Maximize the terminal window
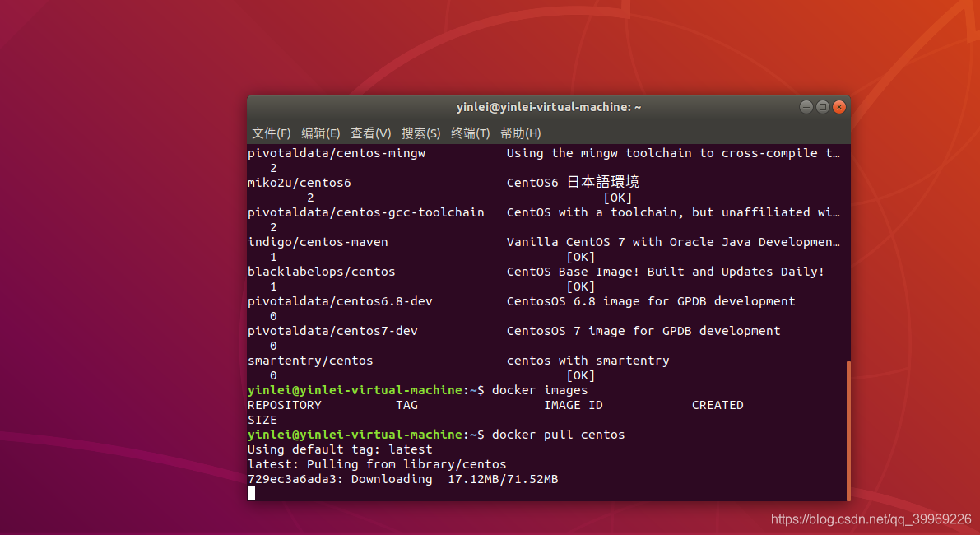Viewport: 980px width, 535px height. point(823,107)
